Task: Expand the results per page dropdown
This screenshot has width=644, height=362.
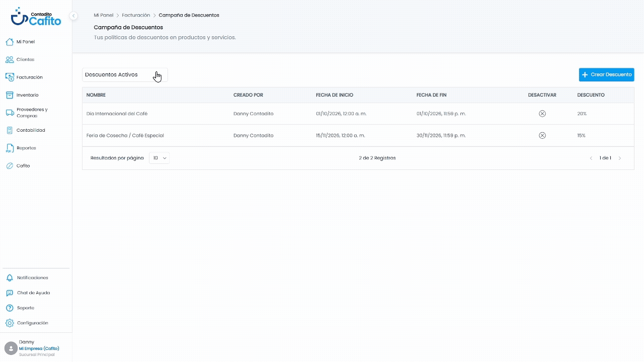Action: click(x=159, y=158)
